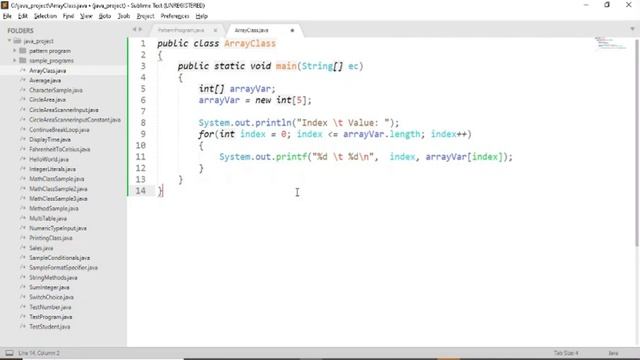This screenshot has width=640, height=360.
Task: Open StringMethods.java from the sidebar
Action: [53, 278]
